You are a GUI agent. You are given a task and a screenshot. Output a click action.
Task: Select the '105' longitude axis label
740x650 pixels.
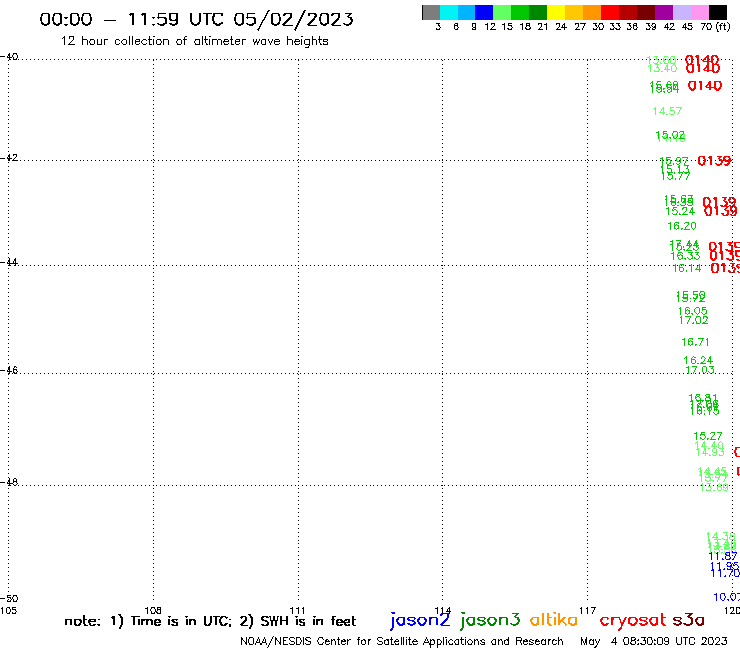click(8, 611)
